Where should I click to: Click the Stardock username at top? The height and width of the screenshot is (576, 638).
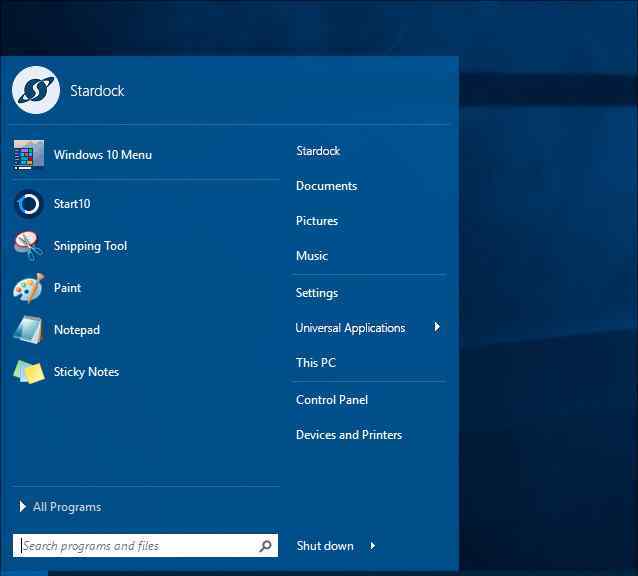[x=97, y=91]
